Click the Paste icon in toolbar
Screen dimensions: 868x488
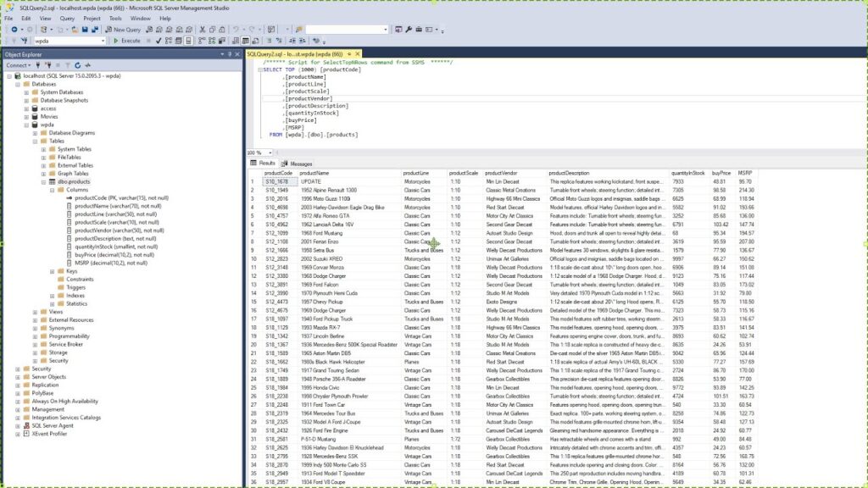coord(222,30)
